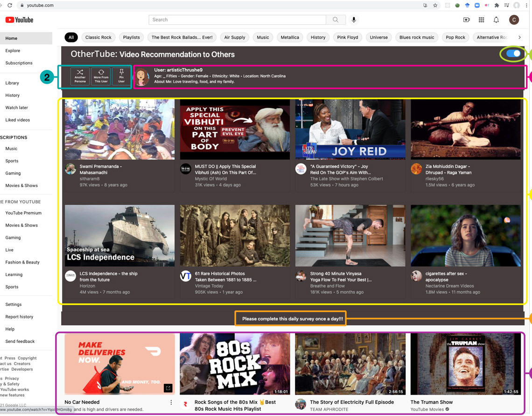The width and height of the screenshot is (532, 416).
Task: Open Zia Mohiuddin Dagar Raga Yaman title
Action: (448, 169)
